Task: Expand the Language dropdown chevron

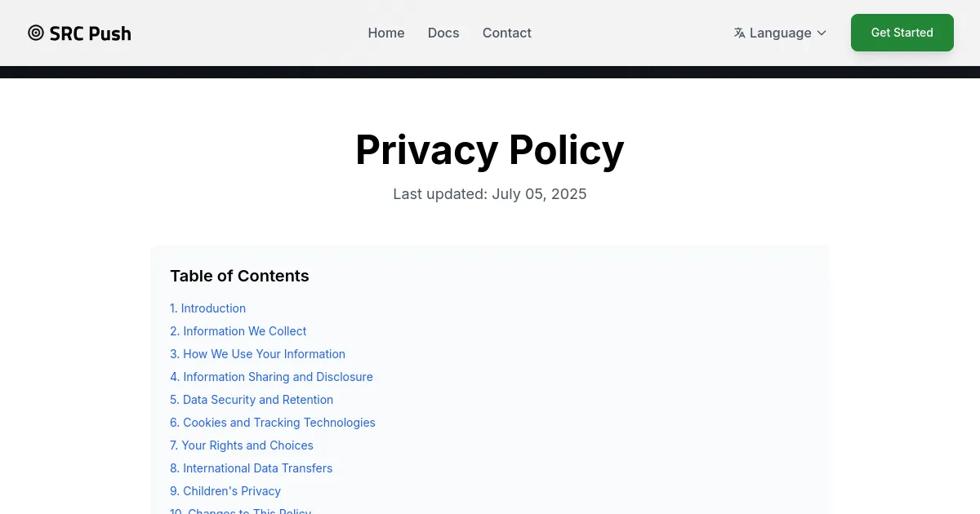Action: tap(822, 33)
